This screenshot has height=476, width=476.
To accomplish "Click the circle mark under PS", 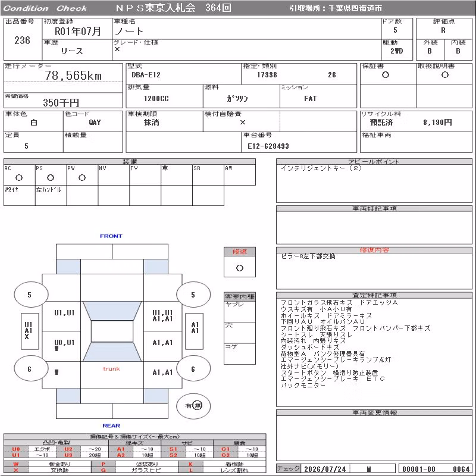I will (51, 177).
